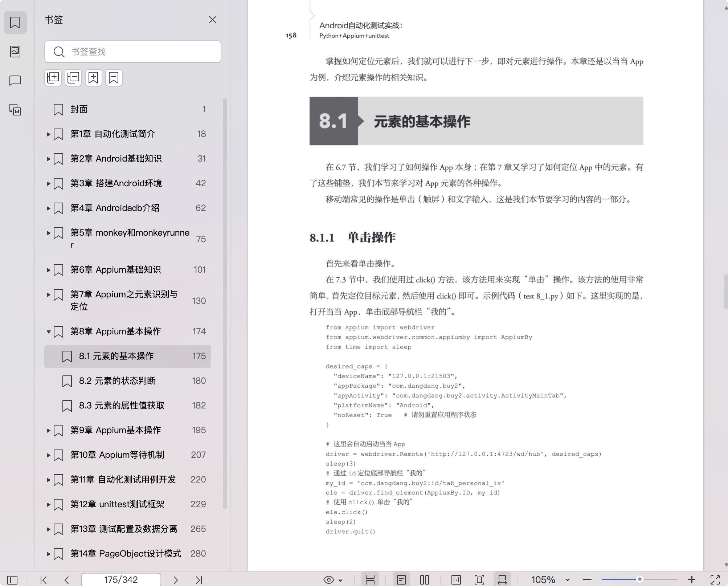Click the sidebar convert-to-Word icon
Screen dimensions: 728x586
click(x=15, y=109)
